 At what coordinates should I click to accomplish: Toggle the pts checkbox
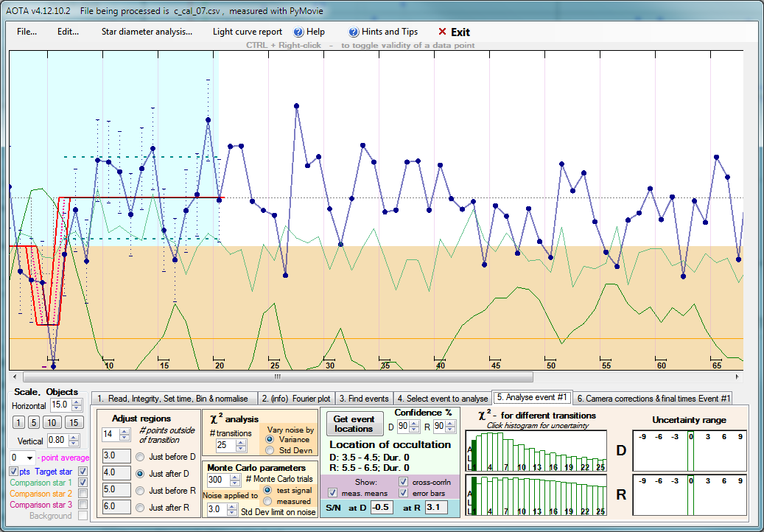coord(14,472)
